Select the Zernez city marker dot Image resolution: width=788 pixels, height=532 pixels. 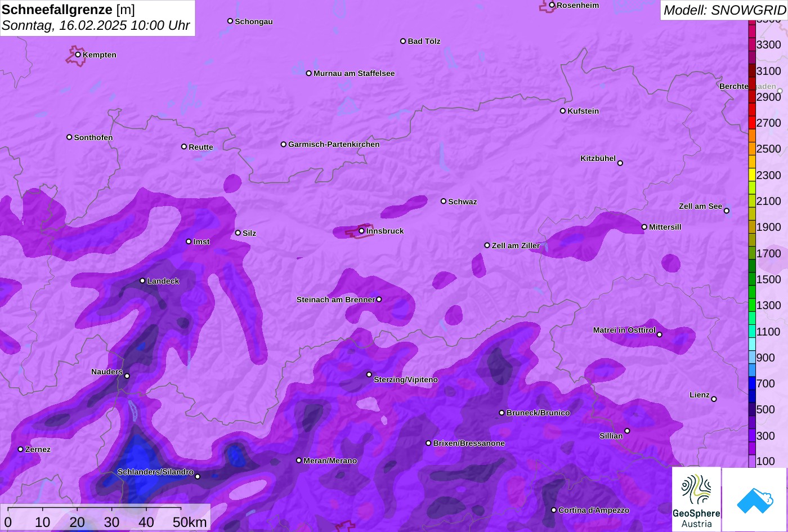(x=21, y=449)
